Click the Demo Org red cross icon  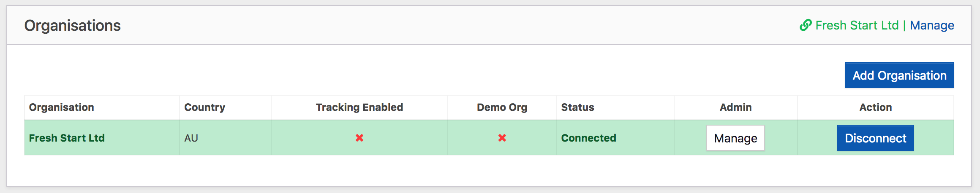tap(502, 138)
